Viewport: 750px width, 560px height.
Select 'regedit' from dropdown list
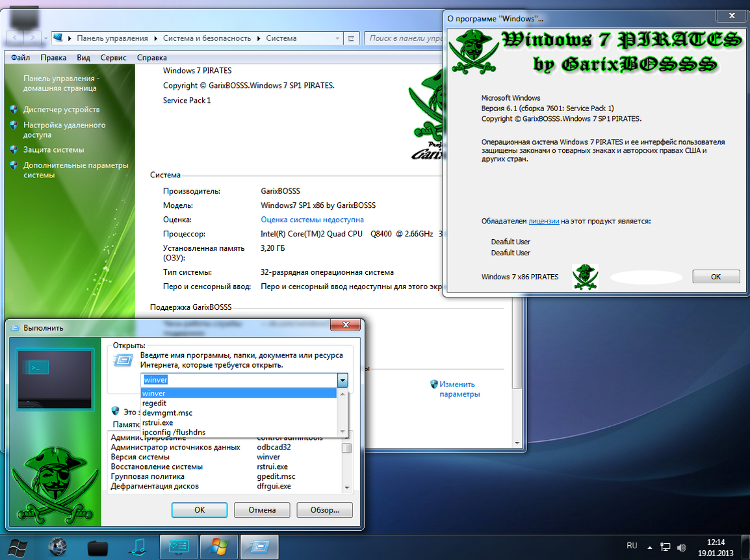(x=239, y=403)
